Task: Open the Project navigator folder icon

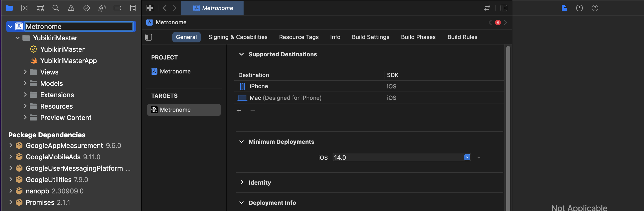Action: (x=9, y=8)
